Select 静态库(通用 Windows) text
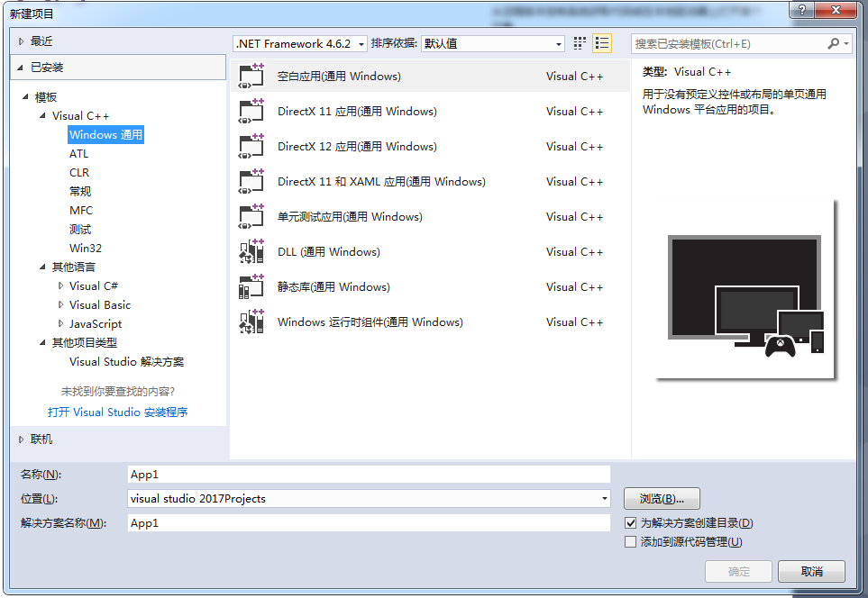The width and height of the screenshot is (868, 598). [333, 287]
